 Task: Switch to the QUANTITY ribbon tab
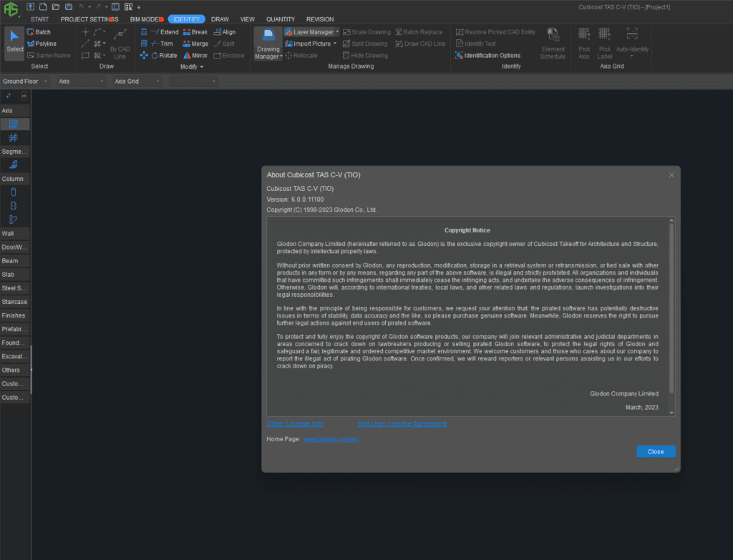click(x=280, y=19)
